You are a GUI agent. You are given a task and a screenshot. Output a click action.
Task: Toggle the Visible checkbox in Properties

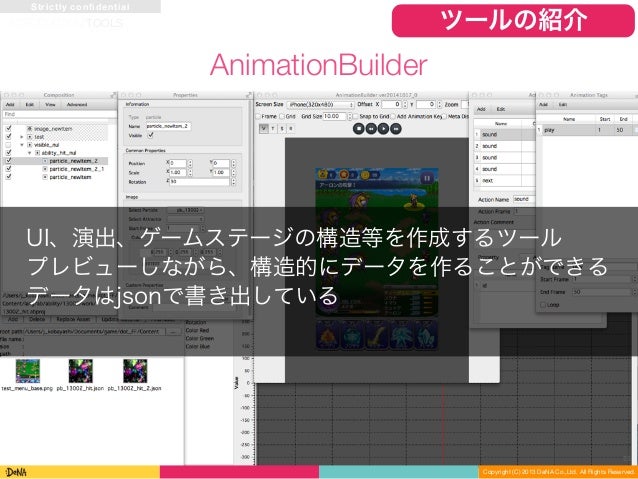(x=151, y=135)
